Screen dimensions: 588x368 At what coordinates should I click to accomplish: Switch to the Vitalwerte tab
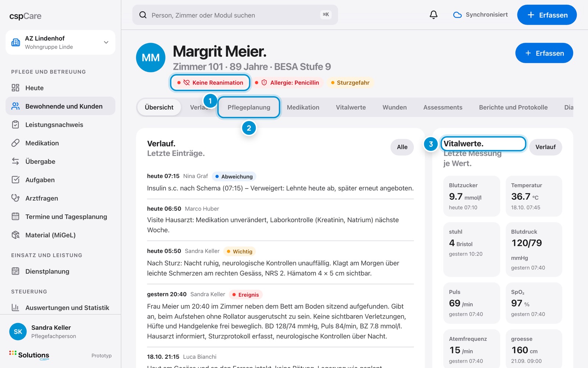tap(351, 107)
